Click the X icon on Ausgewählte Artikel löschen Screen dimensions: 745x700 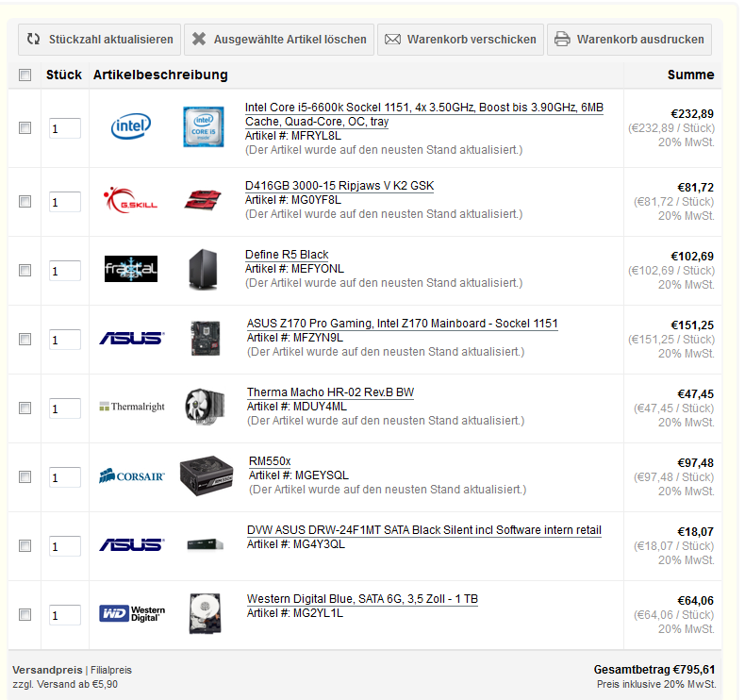[x=199, y=39]
